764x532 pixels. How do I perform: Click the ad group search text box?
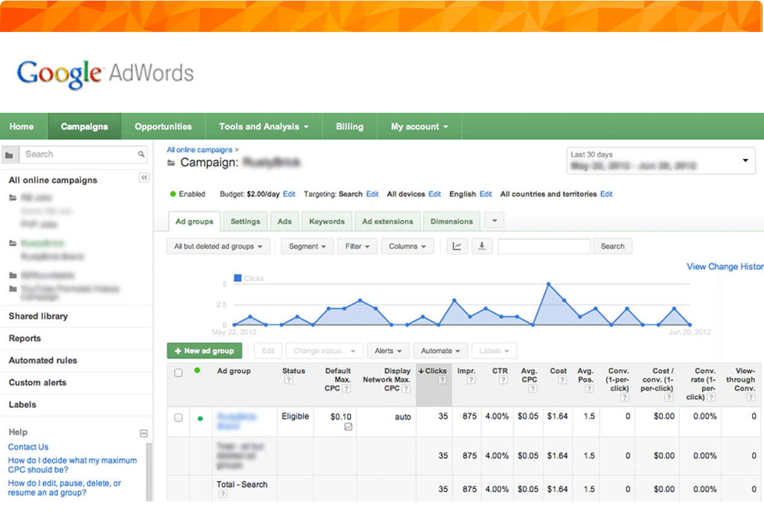544,246
